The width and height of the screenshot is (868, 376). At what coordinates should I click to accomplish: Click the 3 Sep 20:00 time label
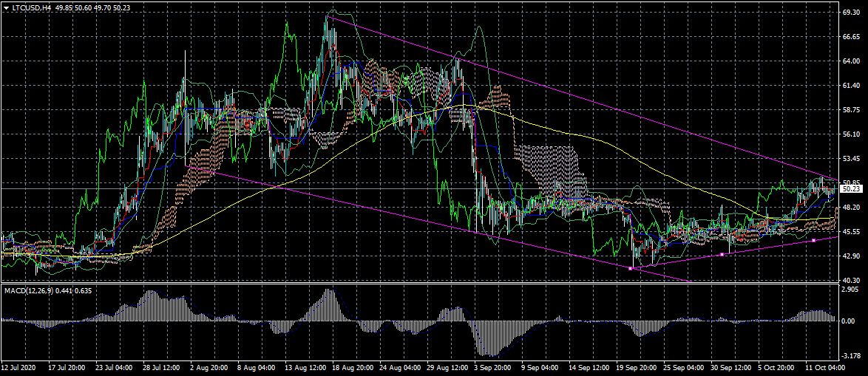tap(492, 367)
